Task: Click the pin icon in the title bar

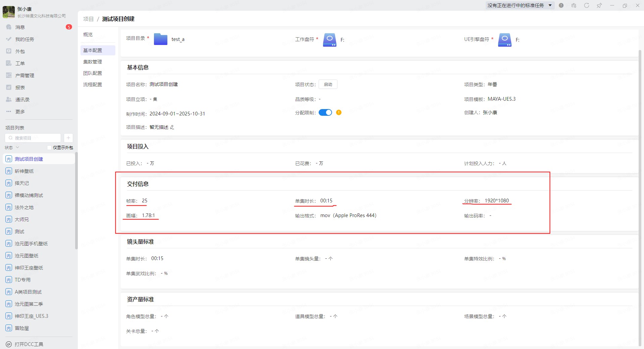Action: (599, 5)
